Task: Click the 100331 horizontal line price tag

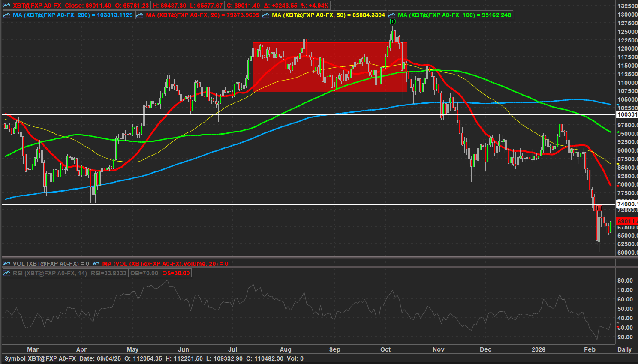Action: point(627,114)
